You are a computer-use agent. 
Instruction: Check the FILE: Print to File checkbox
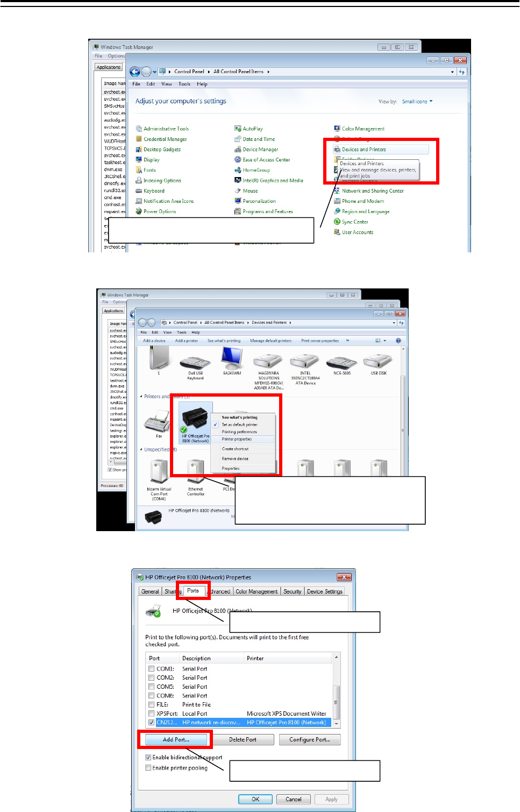click(x=151, y=704)
